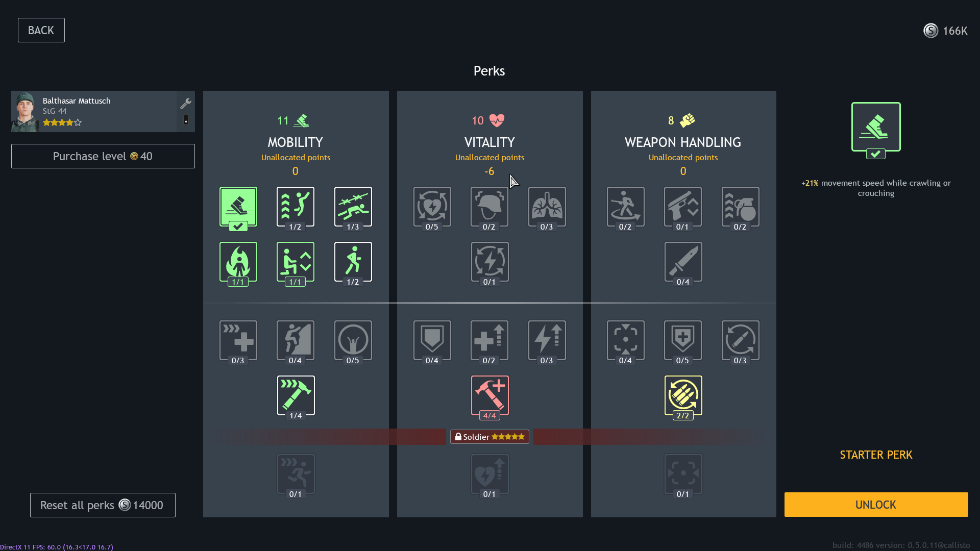Select the crouch movement speed starter perk
This screenshot has width=980, height=551.
pos(238,207)
